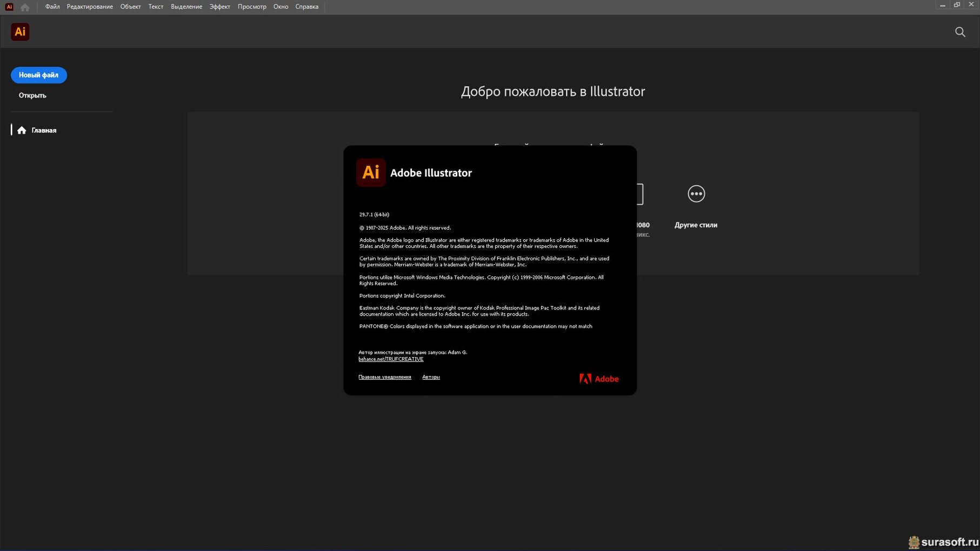The width and height of the screenshot is (980, 551).
Task: Open the Справка menu
Action: tap(306, 6)
